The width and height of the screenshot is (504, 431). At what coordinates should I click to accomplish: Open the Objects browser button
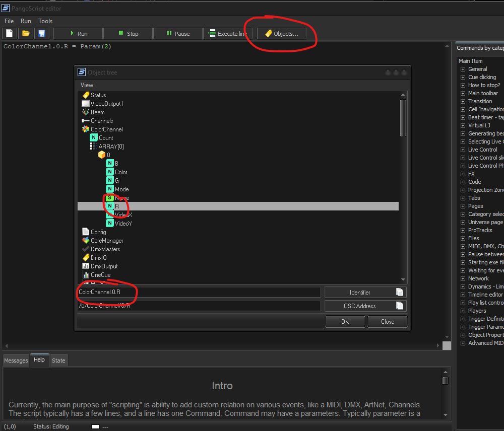(282, 33)
